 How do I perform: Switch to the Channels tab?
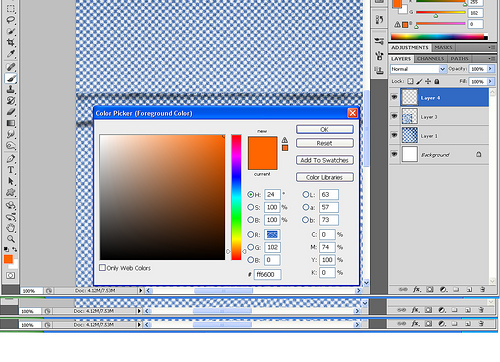[430, 59]
